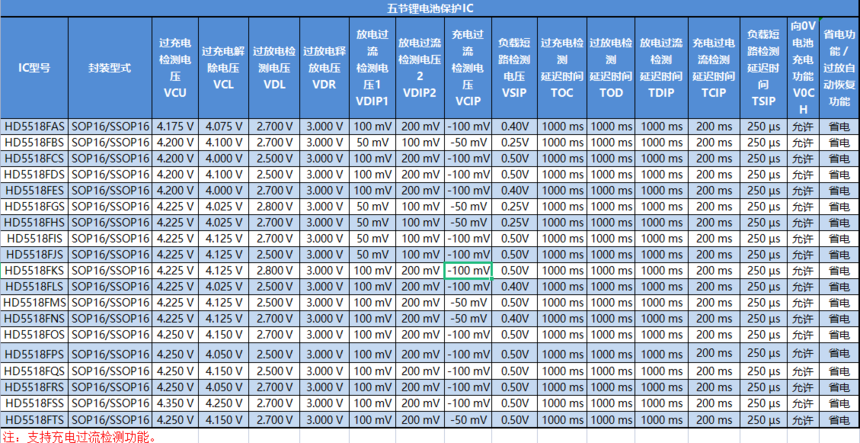Click the 2.800 V cell in HD5518FGS row
860x443 pixels.
tap(274, 207)
